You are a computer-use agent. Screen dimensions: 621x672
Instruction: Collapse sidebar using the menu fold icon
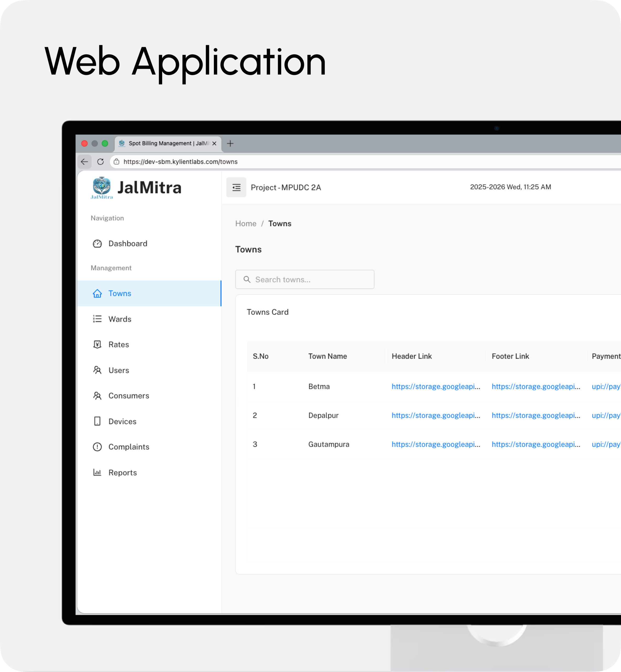[x=236, y=187]
